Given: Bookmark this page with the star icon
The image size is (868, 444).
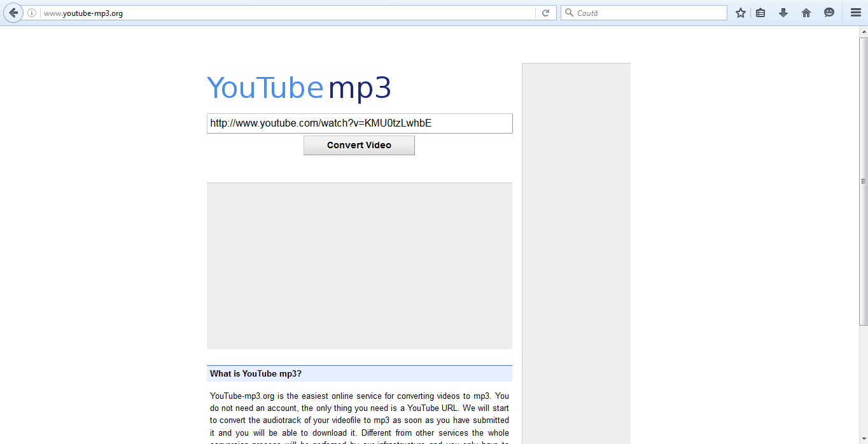Looking at the screenshot, I should click(741, 13).
